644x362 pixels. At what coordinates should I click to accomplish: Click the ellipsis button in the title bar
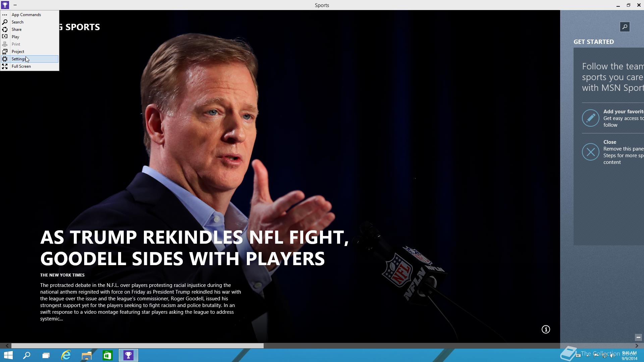15,5
